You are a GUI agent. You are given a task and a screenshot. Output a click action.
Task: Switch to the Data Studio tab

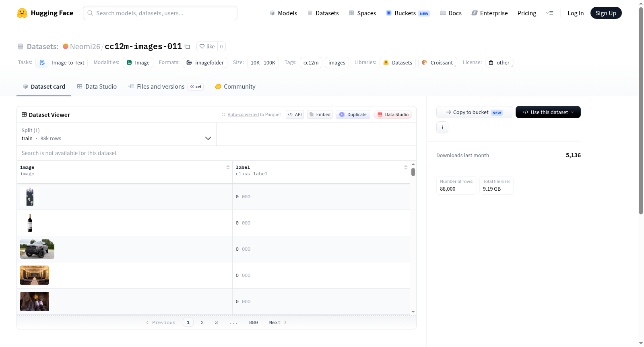(x=97, y=87)
